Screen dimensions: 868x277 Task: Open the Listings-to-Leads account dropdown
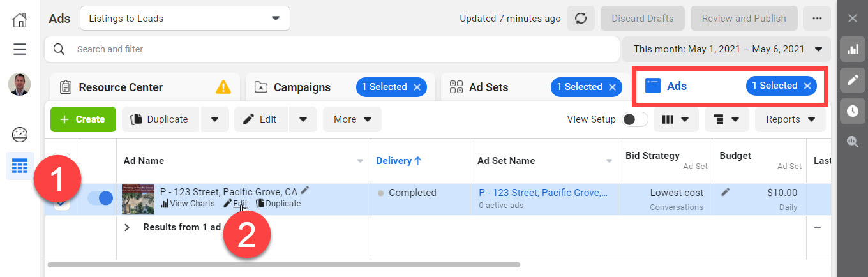(x=185, y=19)
